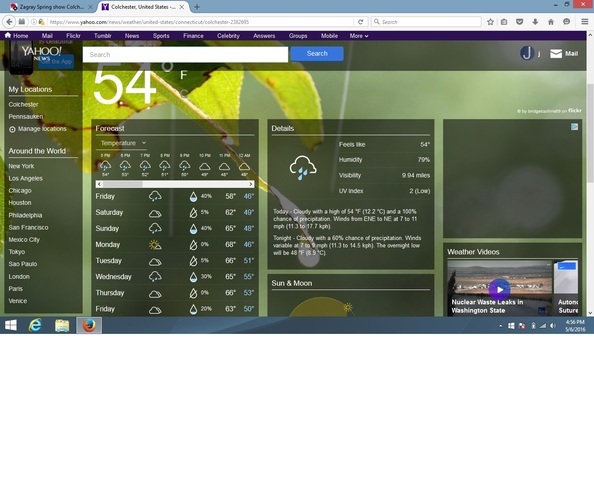Open Finance in the Yahoo navigation bar
This screenshot has height=480, width=594.
193,36
